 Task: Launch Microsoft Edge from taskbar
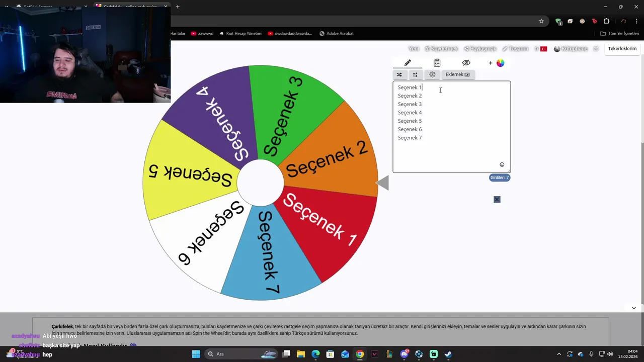click(x=315, y=354)
